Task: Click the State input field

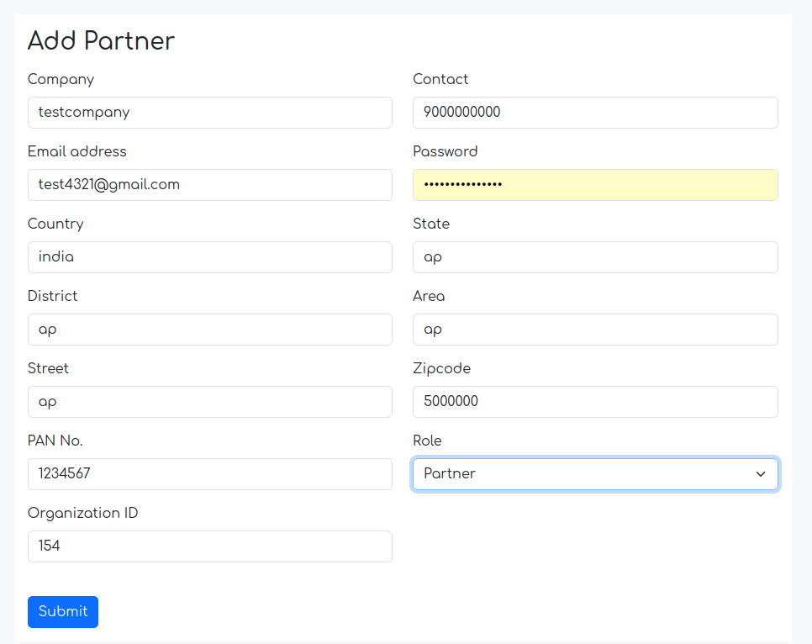Action: coord(595,257)
